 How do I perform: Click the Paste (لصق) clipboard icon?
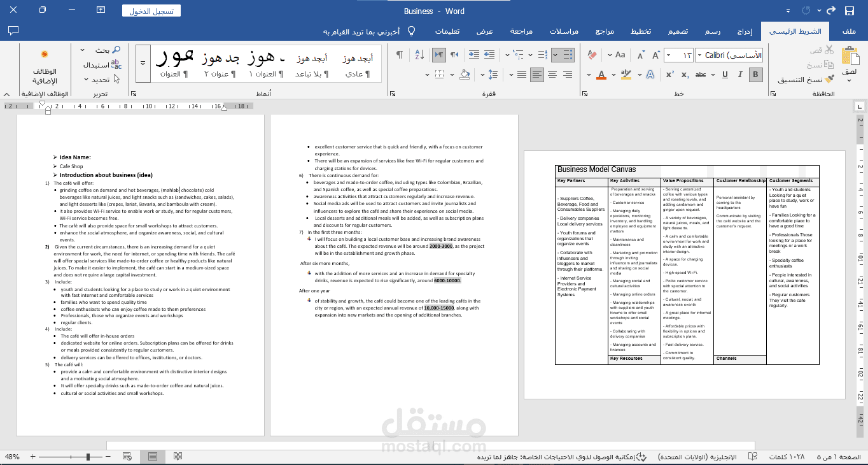click(850, 56)
